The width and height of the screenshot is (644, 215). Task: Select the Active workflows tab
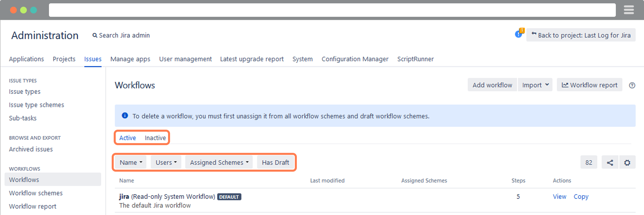pos(127,138)
